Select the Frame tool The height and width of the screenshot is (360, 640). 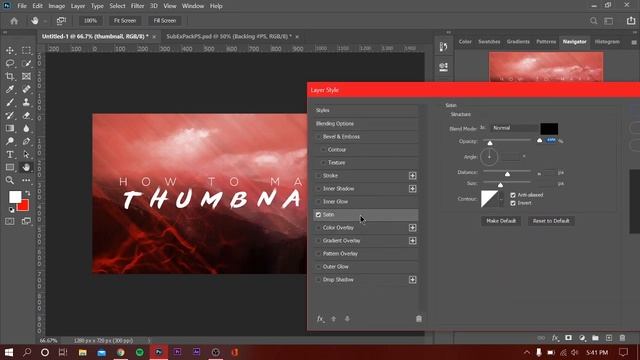click(x=26, y=76)
